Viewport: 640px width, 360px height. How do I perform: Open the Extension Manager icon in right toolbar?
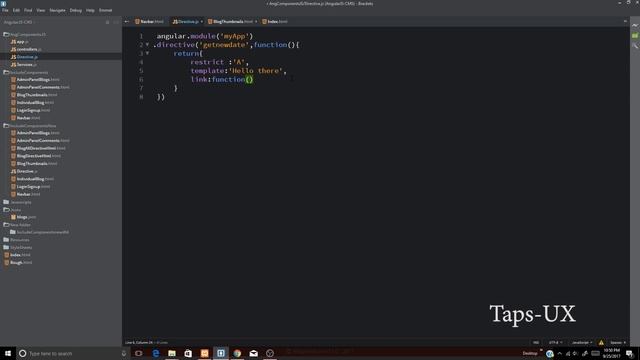click(x=635, y=36)
